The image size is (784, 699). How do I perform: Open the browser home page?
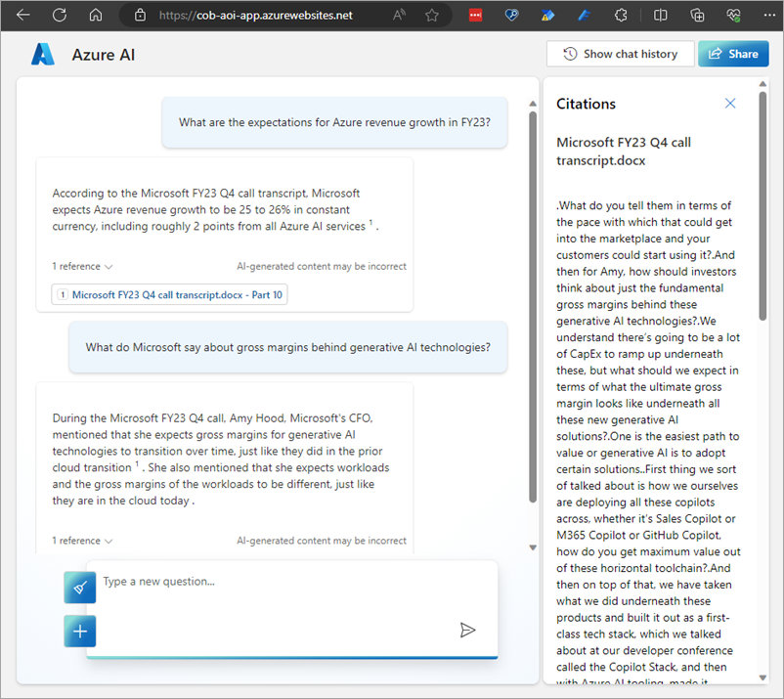point(96,15)
